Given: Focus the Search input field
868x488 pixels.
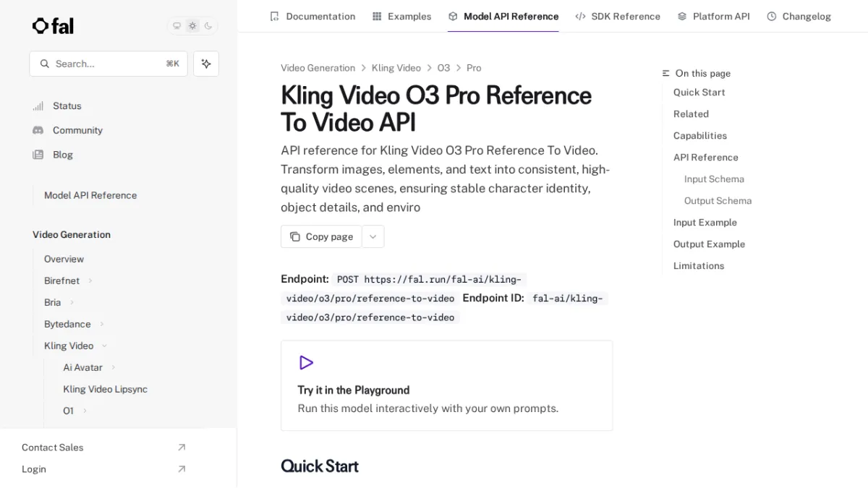Looking at the screenshot, I should click(x=109, y=64).
